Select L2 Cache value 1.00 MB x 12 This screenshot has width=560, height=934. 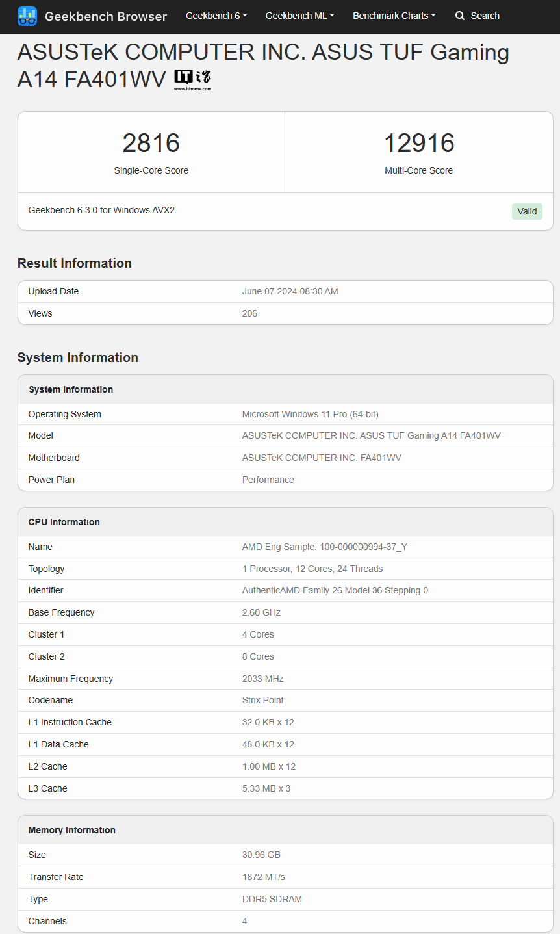click(x=269, y=766)
